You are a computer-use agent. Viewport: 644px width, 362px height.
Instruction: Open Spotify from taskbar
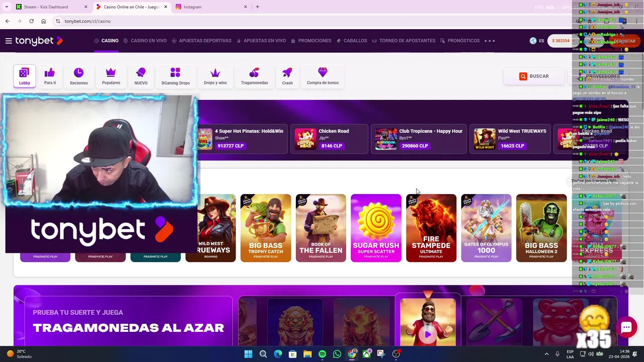click(323, 354)
